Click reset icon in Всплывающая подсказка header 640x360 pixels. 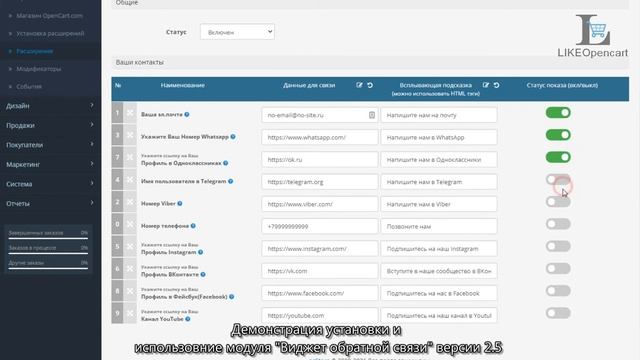coord(496,85)
